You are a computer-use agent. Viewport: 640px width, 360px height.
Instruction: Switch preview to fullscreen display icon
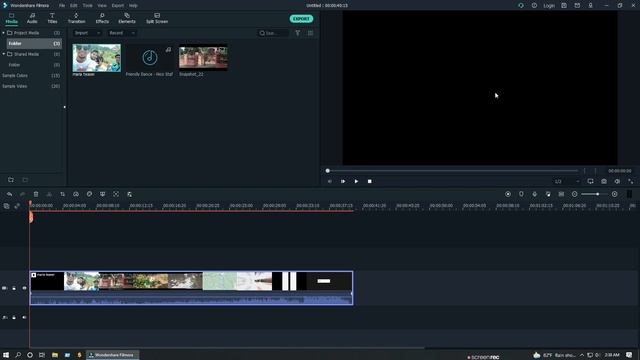591,181
